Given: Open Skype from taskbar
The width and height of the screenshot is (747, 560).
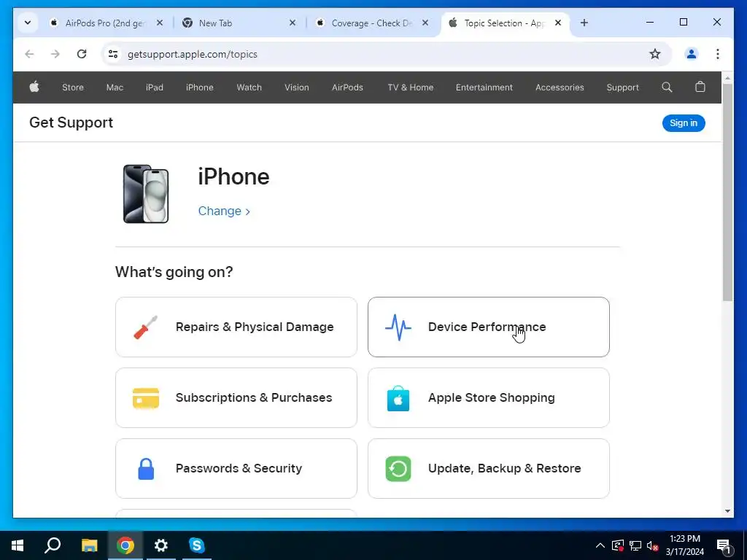Looking at the screenshot, I should point(197,545).
